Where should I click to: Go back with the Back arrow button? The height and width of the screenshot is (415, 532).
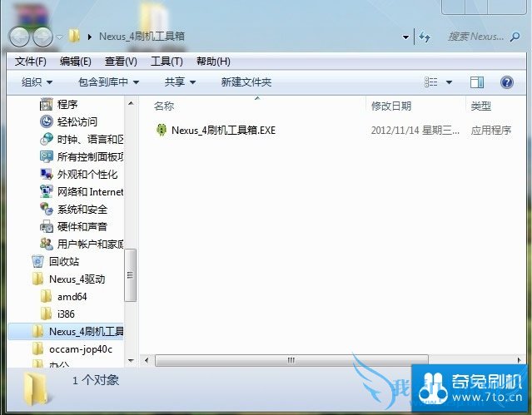[x=19, y=37]
